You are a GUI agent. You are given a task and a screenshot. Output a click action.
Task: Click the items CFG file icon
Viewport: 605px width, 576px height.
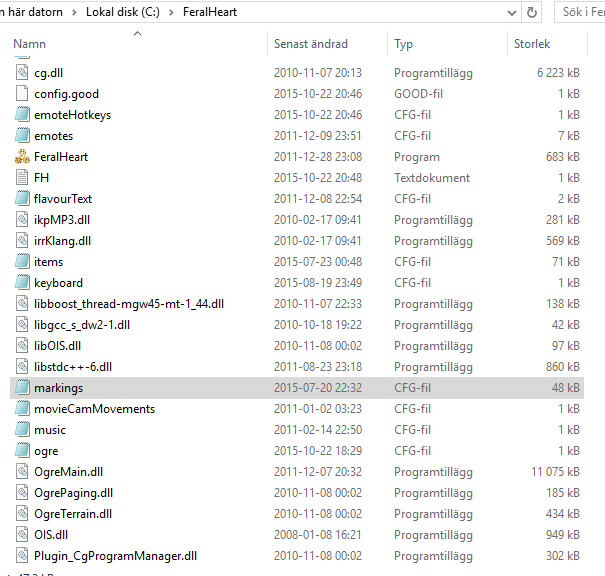[x=22, y=262]
